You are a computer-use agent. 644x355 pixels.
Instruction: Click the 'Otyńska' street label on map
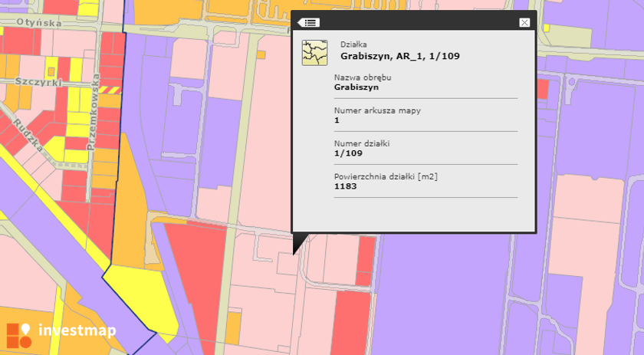point(39,22)
